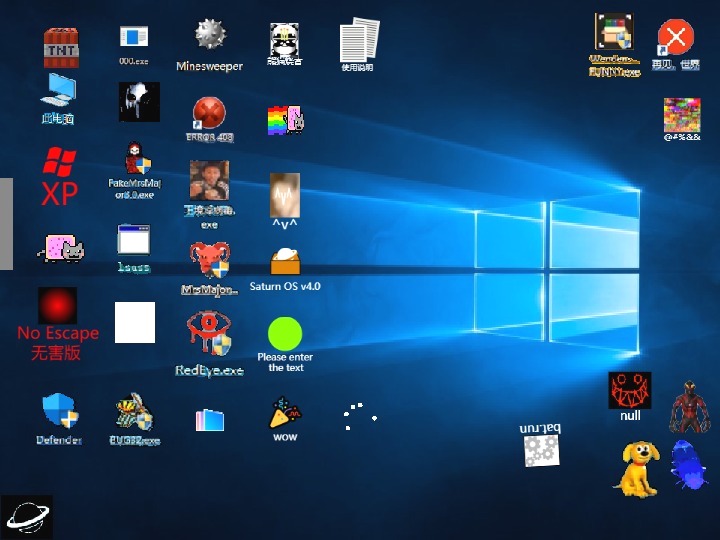Open the rainbow Nyan Cat icon
Screen dimensions: 720x540
285,120
